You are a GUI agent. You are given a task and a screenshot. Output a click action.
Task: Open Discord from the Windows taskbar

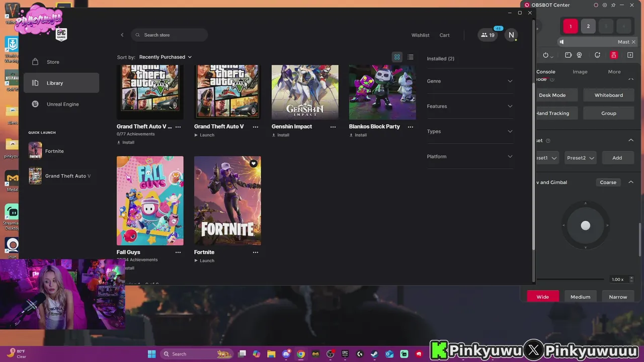click(286, 354)
